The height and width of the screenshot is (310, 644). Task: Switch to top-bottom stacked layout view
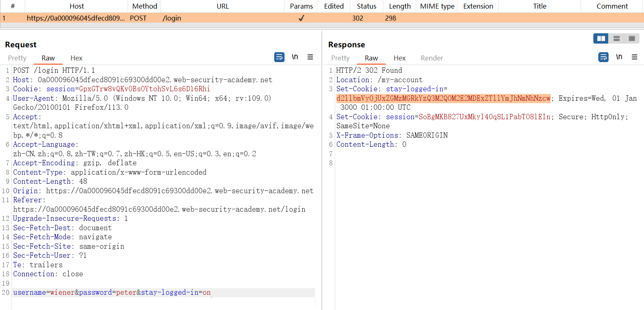pos(616,39)
